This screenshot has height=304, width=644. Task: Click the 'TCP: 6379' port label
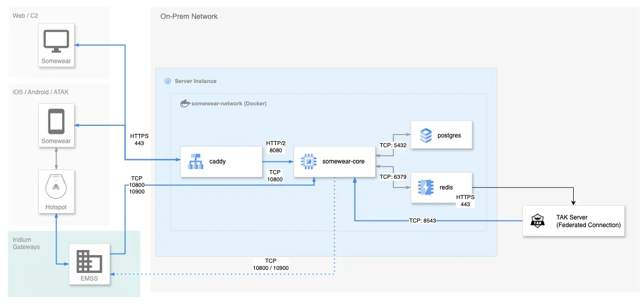[x=393, y=177]
